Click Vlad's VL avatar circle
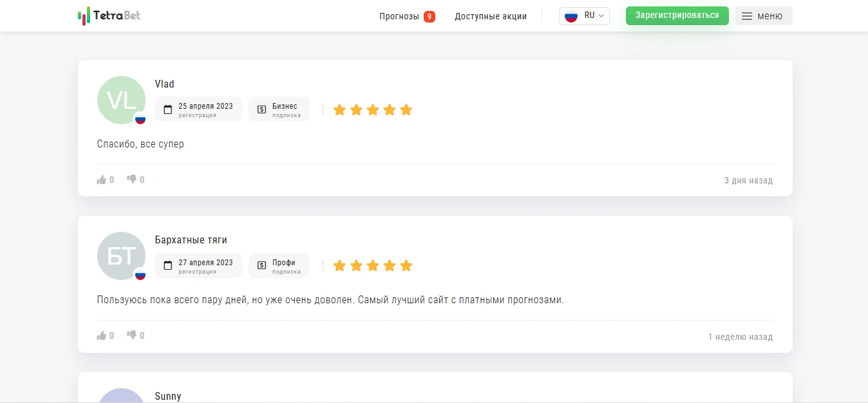Screen dimensions: 868x403 (121, 100)
